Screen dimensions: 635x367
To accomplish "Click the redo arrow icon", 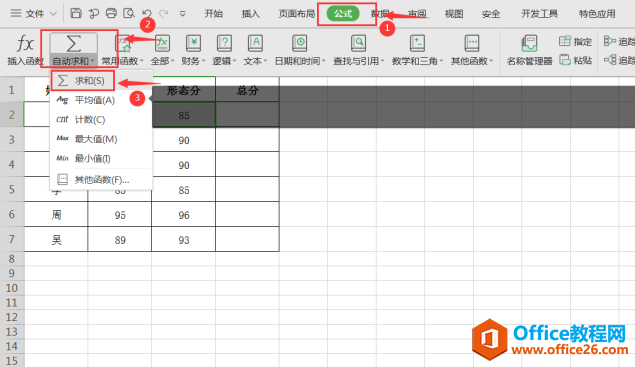I will (x=164, y=13).
